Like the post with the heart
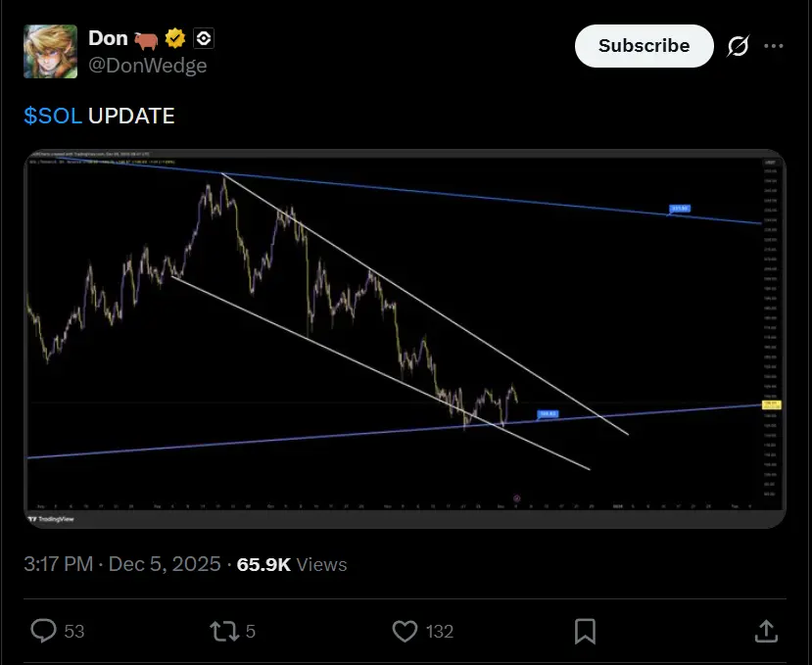Image resolution: width=812 pixels, height=665 pixels. 406,631
